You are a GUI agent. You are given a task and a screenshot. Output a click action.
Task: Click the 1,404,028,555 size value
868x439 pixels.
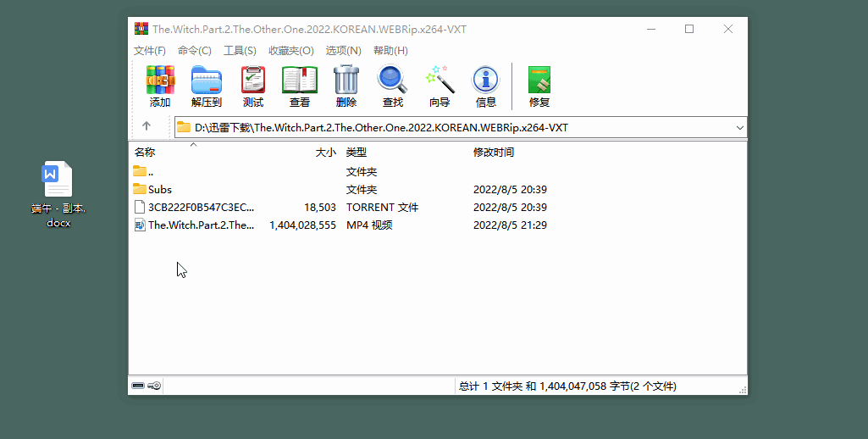click(303, 225)
